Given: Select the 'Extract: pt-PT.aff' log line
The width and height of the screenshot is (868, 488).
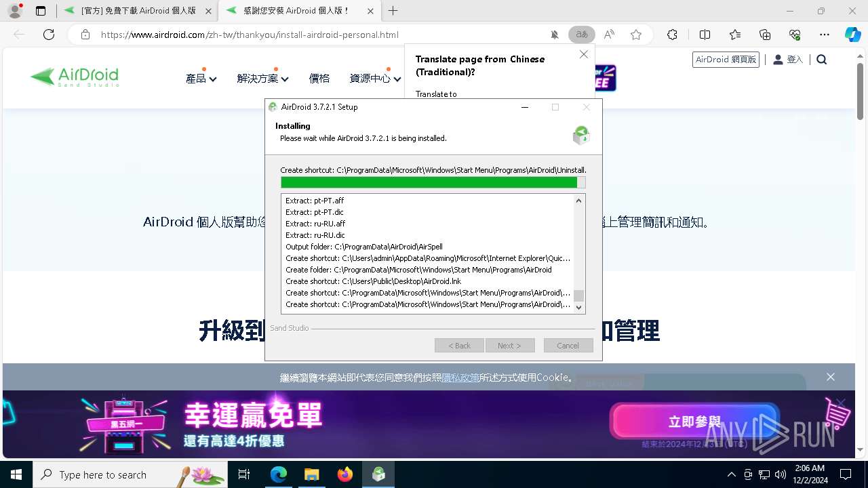Looking at the screenshot, I should tap(315, 201).
